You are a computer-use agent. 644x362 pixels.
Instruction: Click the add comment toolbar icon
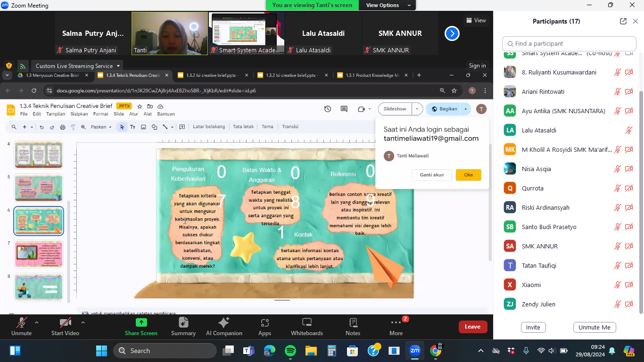[182, 127]
